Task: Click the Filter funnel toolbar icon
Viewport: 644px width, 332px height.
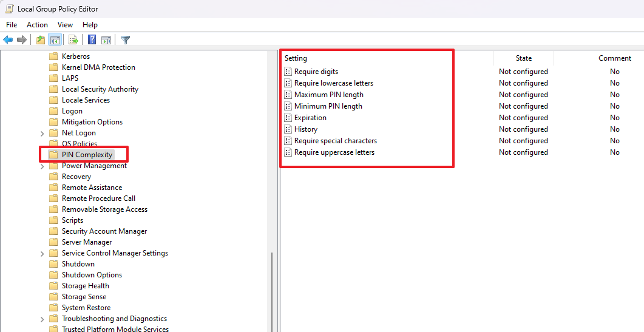Action: coord(126,40)
